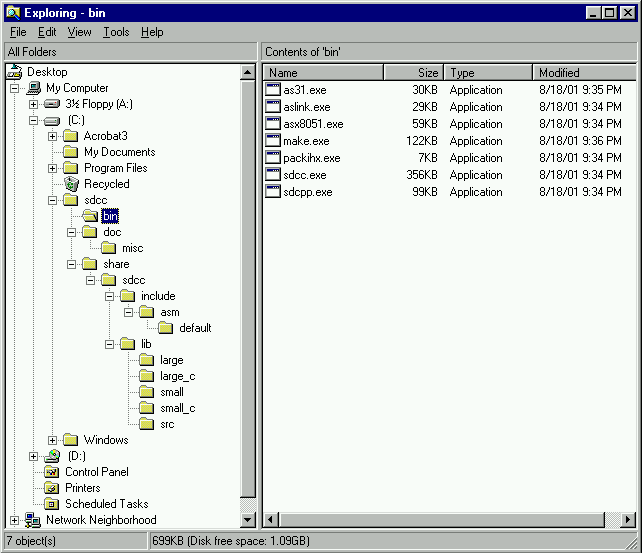Click folder tree scroll down arrow

(247, 520)
